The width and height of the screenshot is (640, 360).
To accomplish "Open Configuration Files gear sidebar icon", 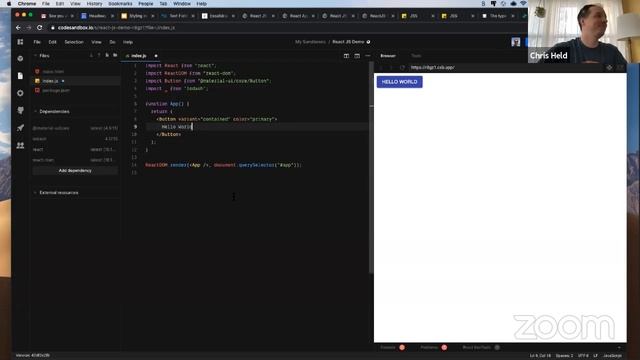I will tap(20, 93).
